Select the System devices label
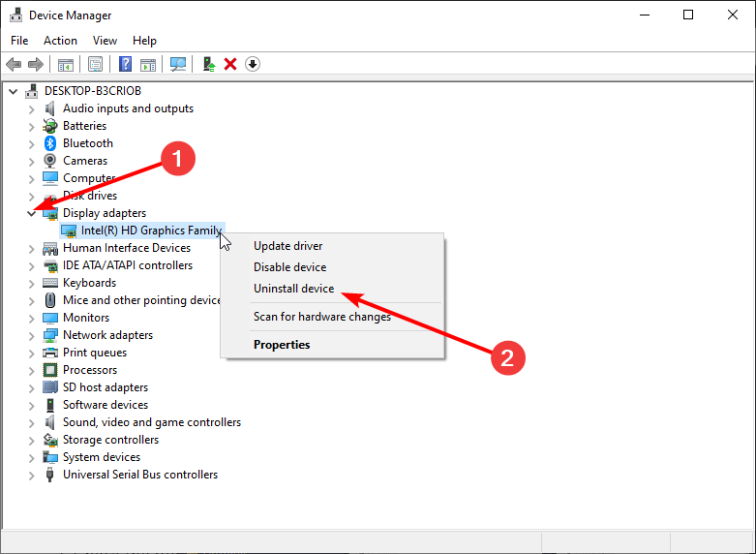756x554 pixels. [102, 457]
